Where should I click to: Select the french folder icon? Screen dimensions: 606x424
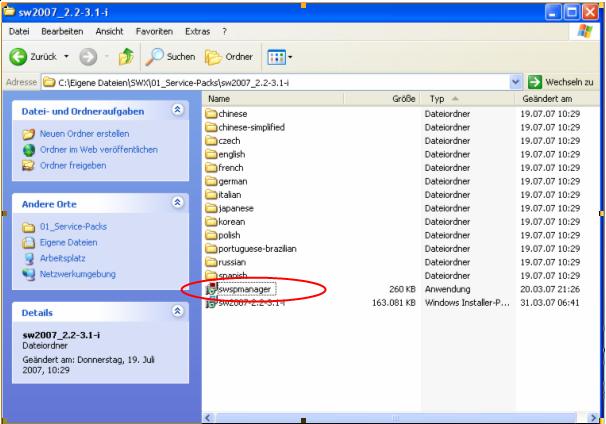(x=211, y=168)
